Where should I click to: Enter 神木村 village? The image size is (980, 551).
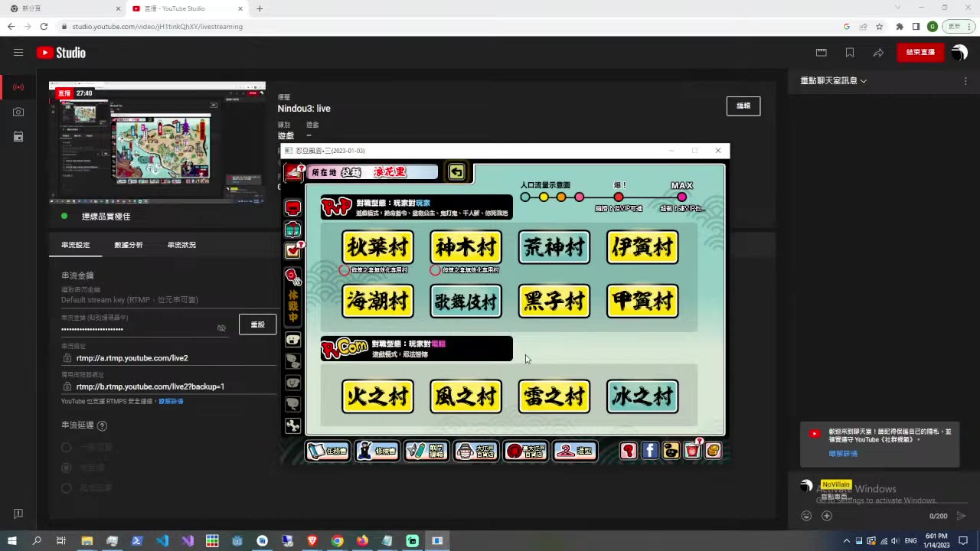point(465,247)
